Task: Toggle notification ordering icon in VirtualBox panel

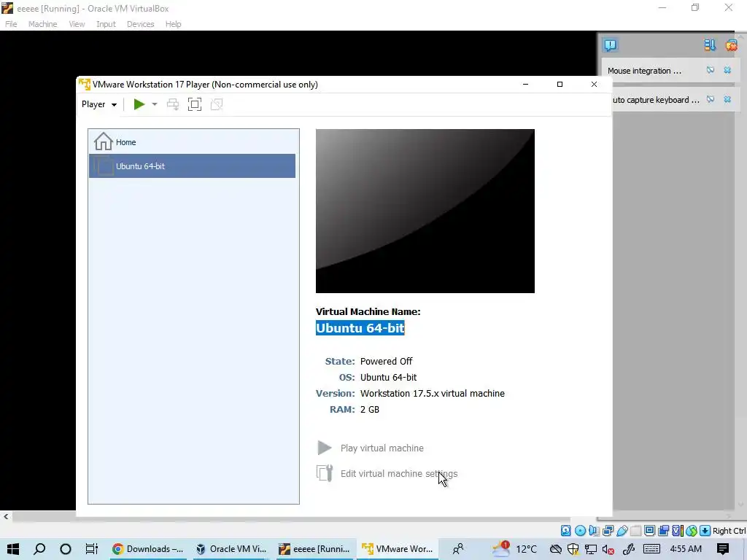Action: pos(710,44)
